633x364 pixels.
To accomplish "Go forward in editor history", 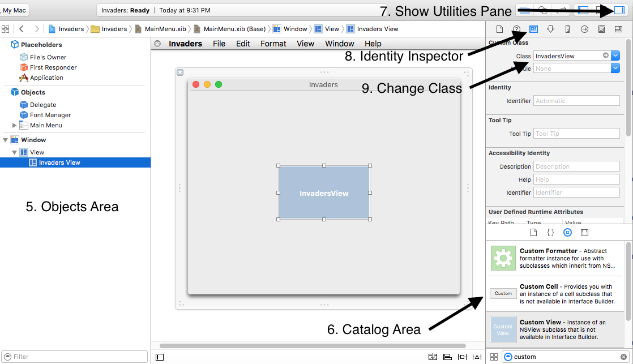I will (37, 29).
